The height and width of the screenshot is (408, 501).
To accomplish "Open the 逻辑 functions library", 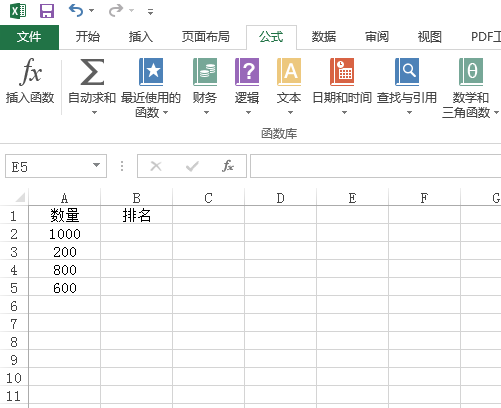I will [x=247, y=72].
